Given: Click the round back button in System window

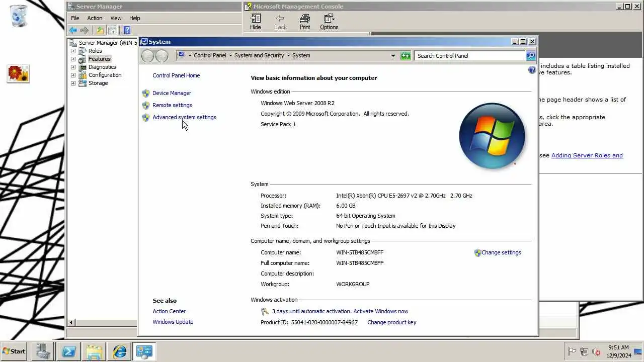Looking at the screenshot, I should tap(147, 56).
